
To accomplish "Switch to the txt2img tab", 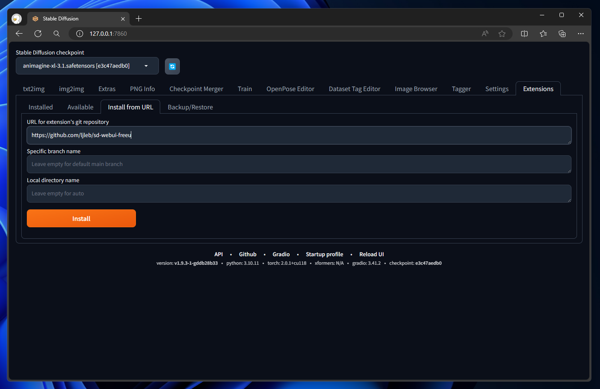I will 34,89.
